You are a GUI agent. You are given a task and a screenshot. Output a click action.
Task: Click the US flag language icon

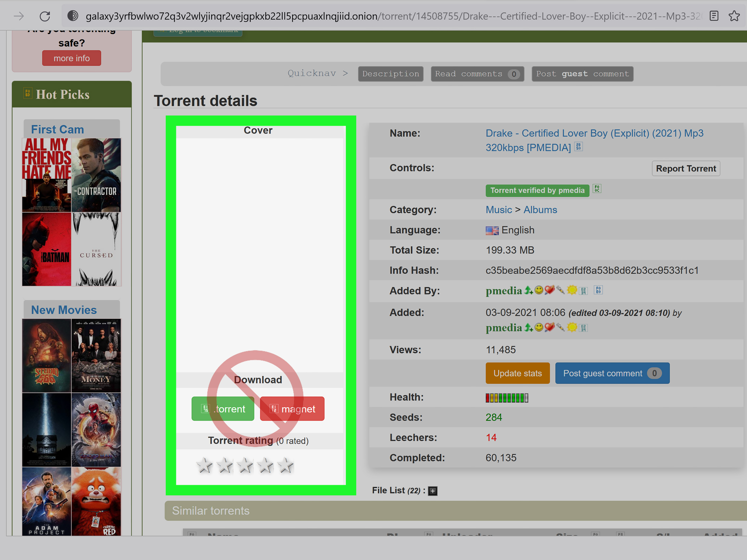(492, 231)
